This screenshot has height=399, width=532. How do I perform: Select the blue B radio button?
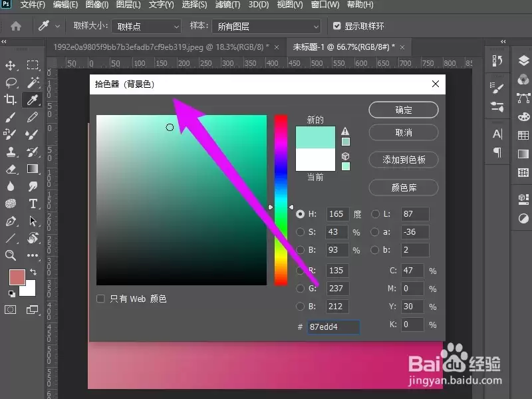click(x=301, y=307)
